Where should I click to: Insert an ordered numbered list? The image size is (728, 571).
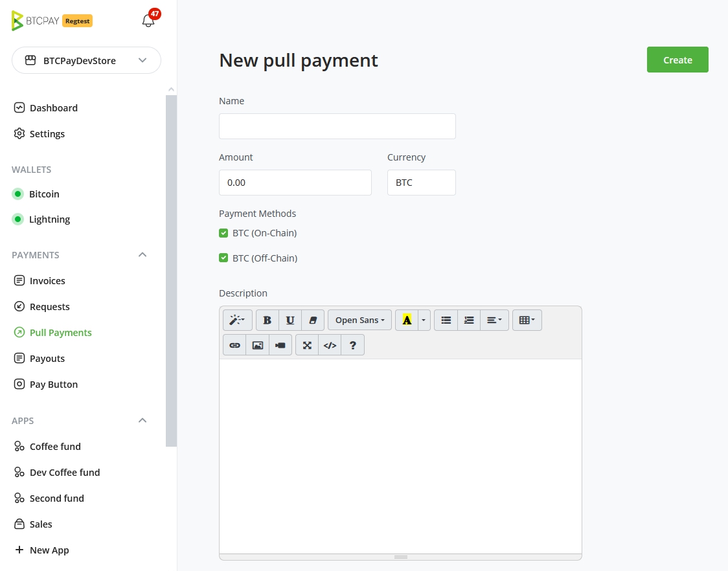[x=469, y=320]
